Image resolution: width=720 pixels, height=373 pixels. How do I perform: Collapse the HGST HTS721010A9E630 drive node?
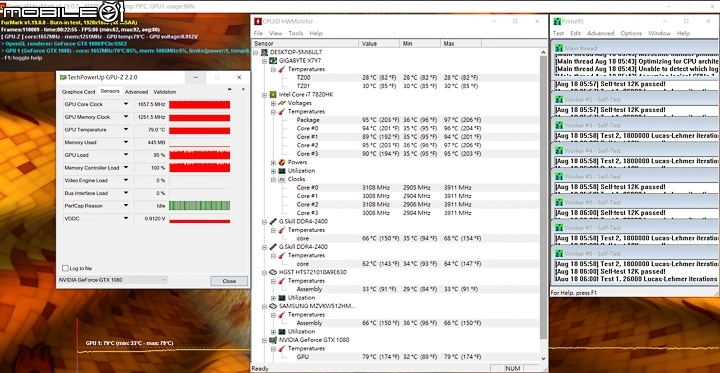click(x=264, y=272)
